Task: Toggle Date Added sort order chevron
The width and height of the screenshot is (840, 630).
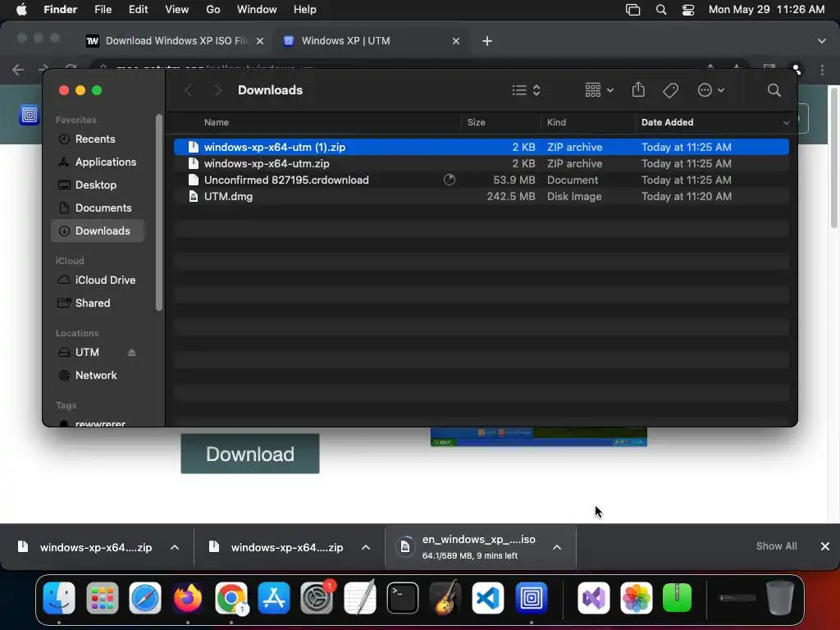Action: pyautogui.click(x=786, y=123)
